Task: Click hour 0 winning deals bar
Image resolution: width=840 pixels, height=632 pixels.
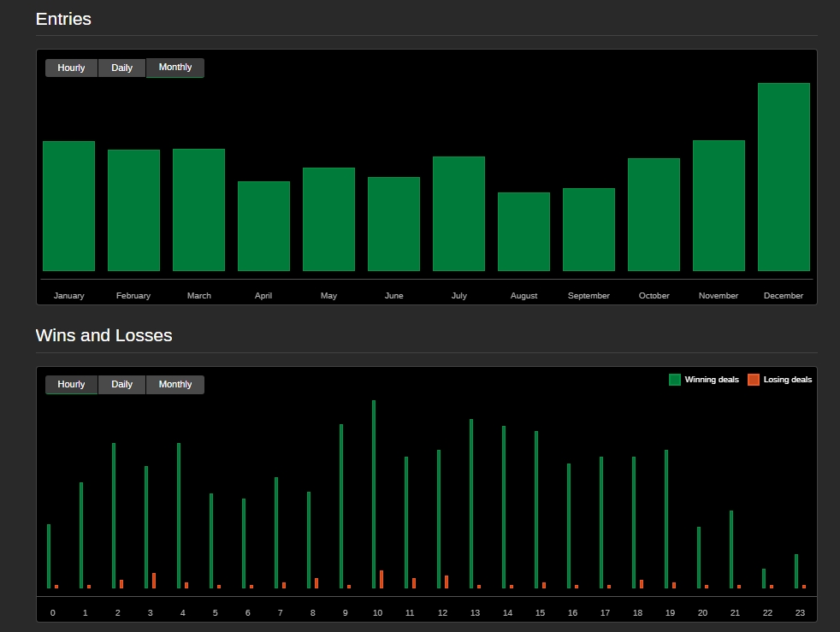Action: (49, 556)
